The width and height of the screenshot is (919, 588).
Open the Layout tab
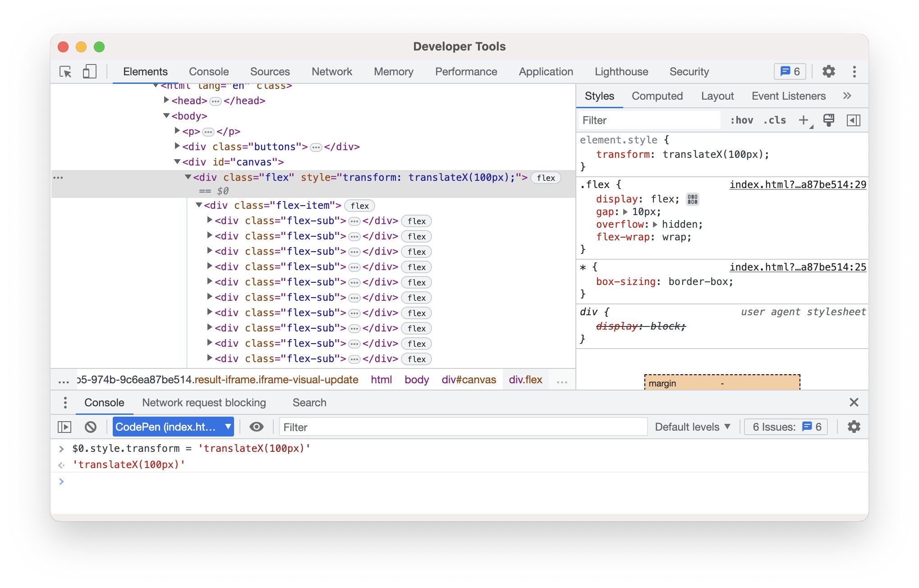point(717,96)
